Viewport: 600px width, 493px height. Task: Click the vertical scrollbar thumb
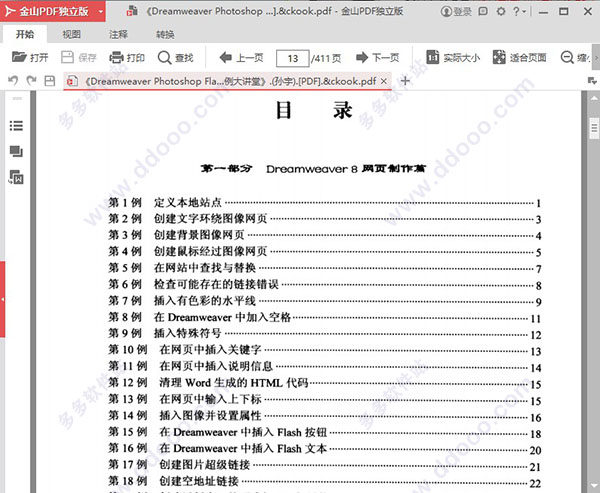tap(594, 128)
